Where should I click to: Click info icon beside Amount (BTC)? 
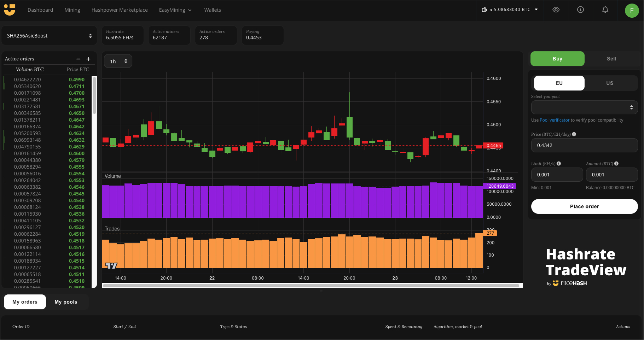coord(616,164)
